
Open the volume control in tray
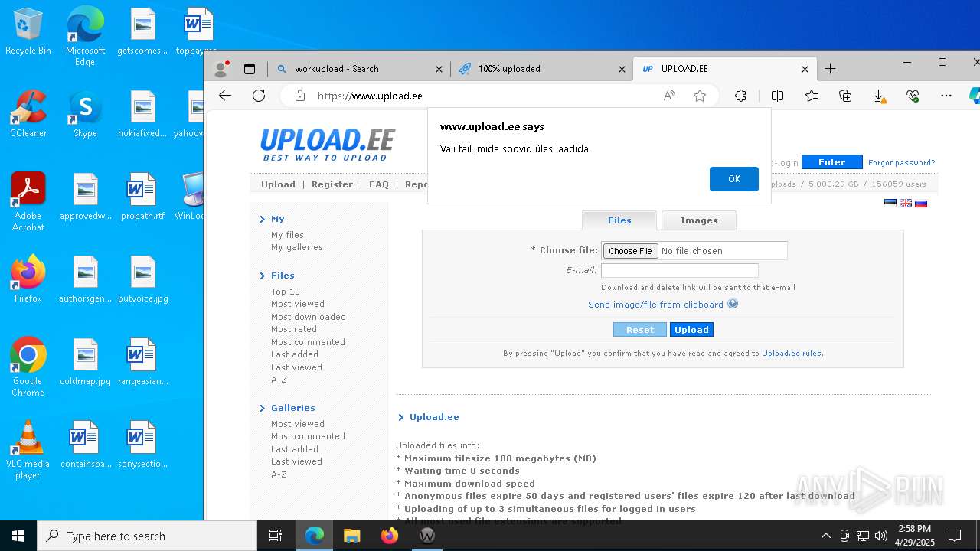pyautogui.click(x=881, y=536)
